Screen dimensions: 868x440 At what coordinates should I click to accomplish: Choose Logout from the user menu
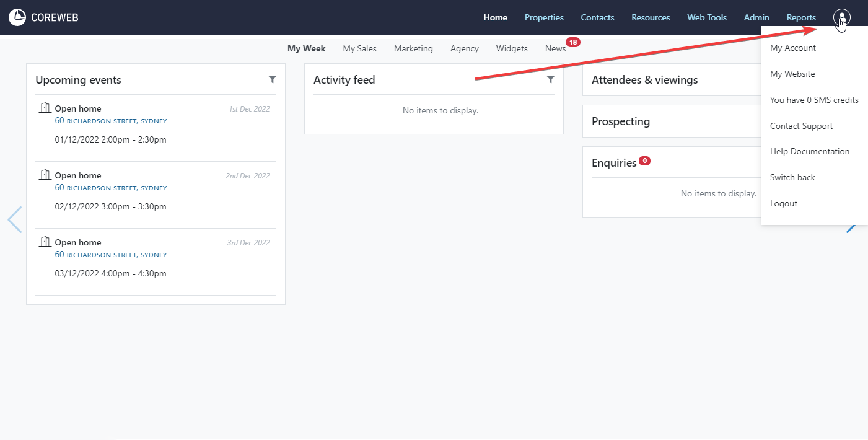click(x=783, y=203)
